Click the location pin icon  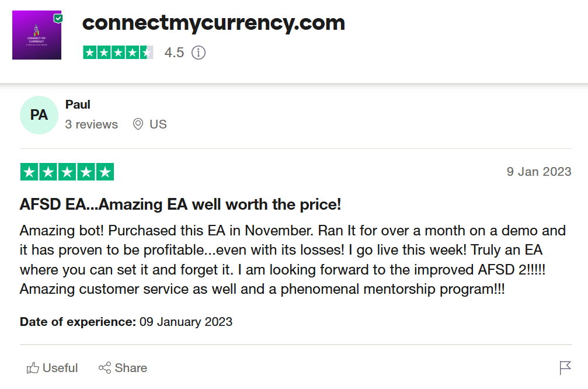coord(138,124)
